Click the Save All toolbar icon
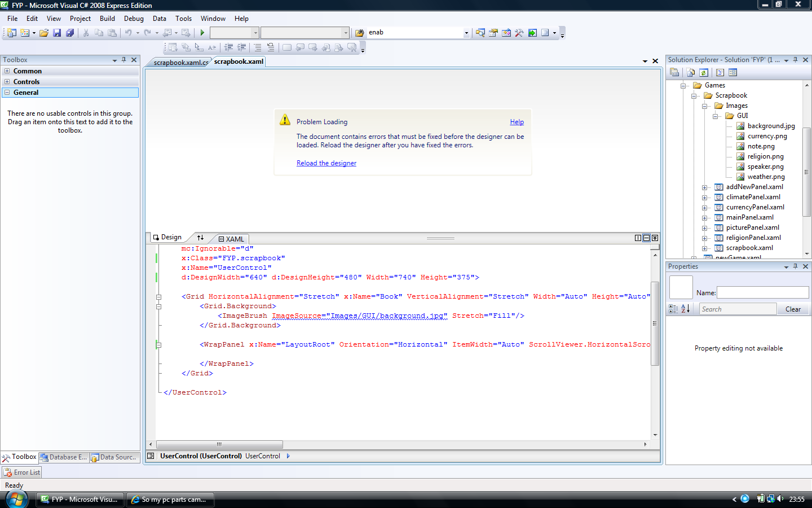The width and height of the screenshot is (812, 508). pos(70,33)
